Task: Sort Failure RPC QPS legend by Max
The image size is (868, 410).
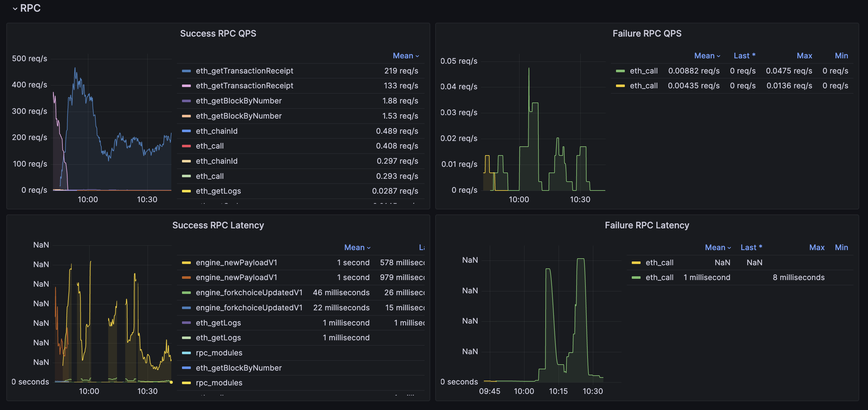Action: [x=804, y=56]
